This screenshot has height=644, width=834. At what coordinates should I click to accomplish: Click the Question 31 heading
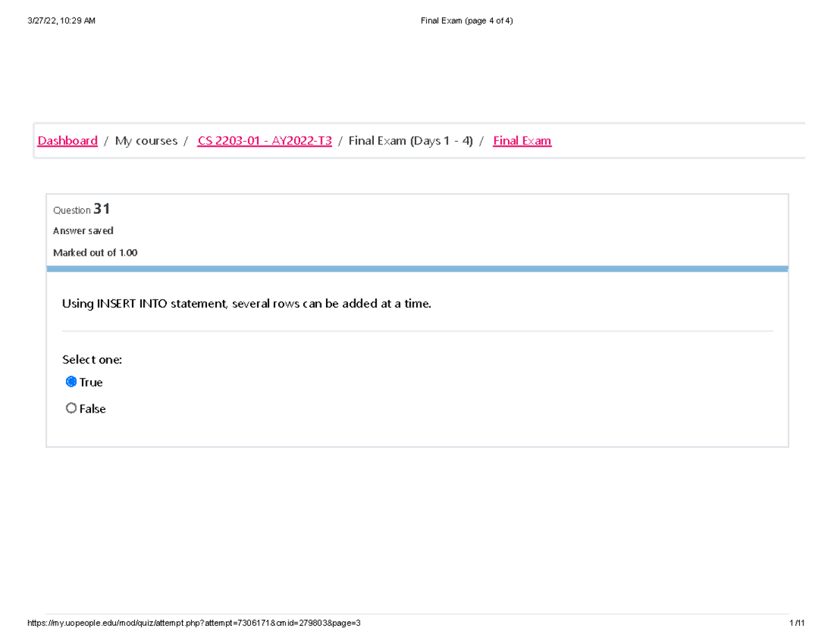click(x=81, y=209)
